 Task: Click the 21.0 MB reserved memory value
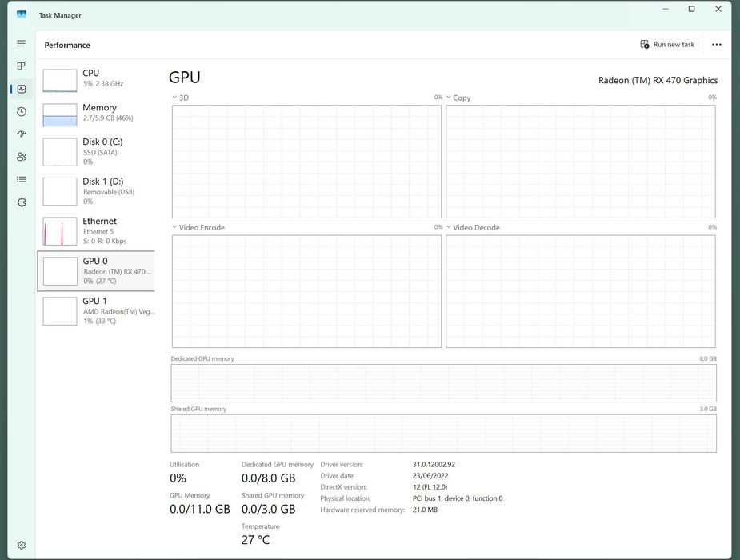coord(425,510)
